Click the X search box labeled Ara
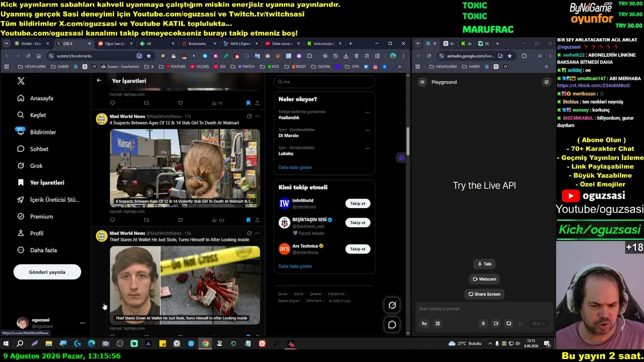The image size is (644, 362). coord(325,81)
